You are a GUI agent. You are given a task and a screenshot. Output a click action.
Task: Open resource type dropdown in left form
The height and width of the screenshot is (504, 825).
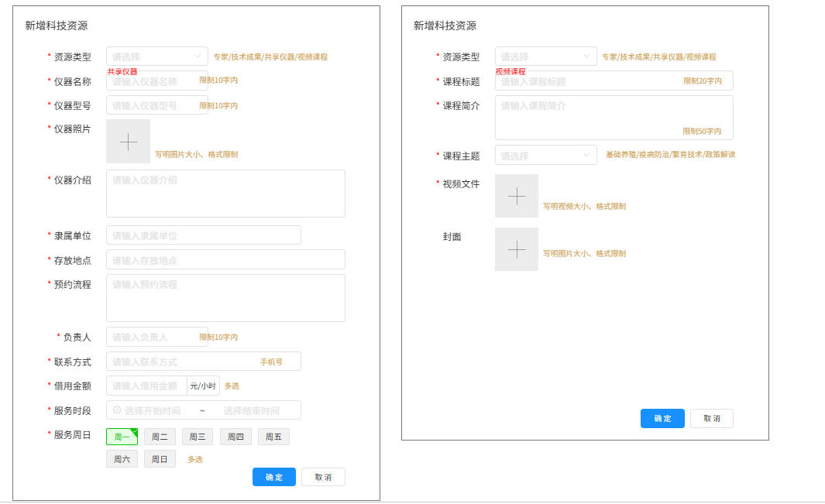point(156,57)
